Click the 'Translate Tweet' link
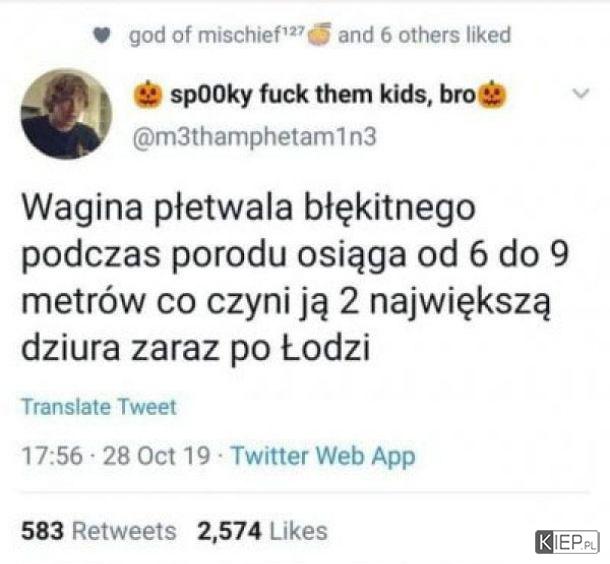 point(99,407)
